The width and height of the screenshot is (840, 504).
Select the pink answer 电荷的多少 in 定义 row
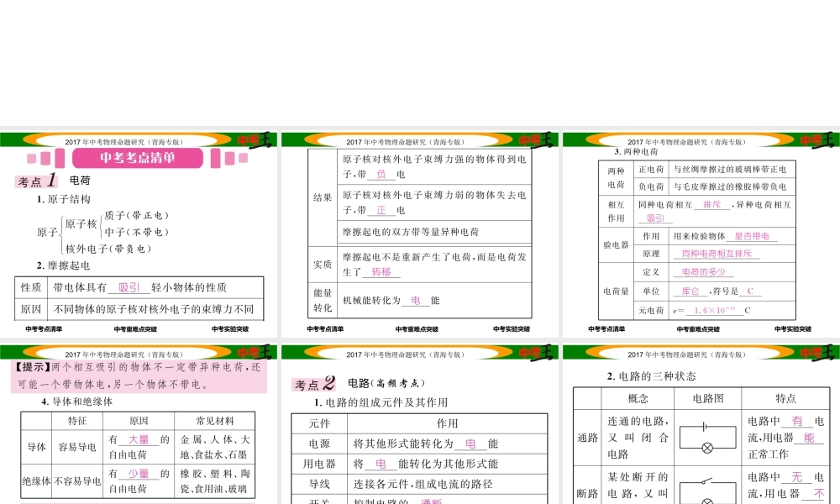coord(703,272)
